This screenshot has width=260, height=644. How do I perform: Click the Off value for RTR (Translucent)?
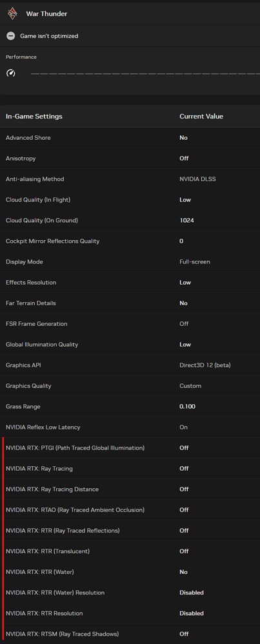184,551
